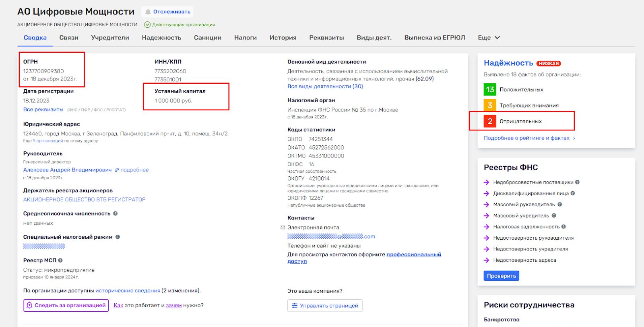
Task: Click the red 2 negative facts badge
Action: coord(490,121)
